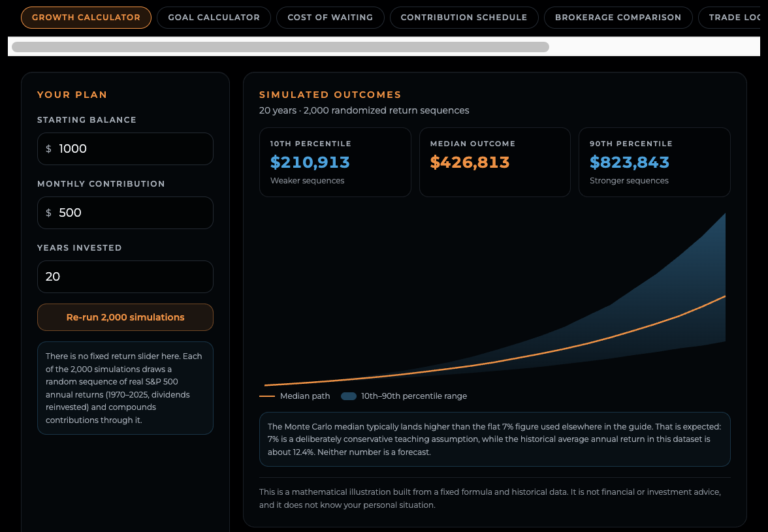Click the Median path legend entry
Image resolution: width=768 pixels, height=532 pixels.
click(295, 396)
